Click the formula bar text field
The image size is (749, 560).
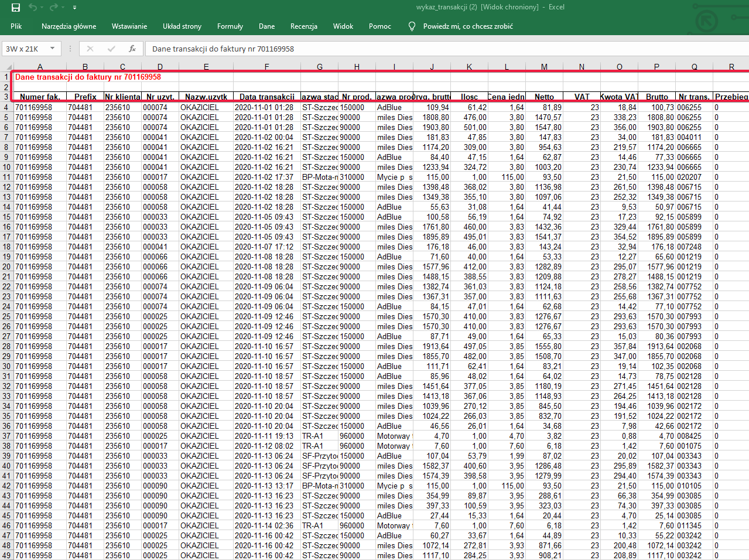(445, 49)
